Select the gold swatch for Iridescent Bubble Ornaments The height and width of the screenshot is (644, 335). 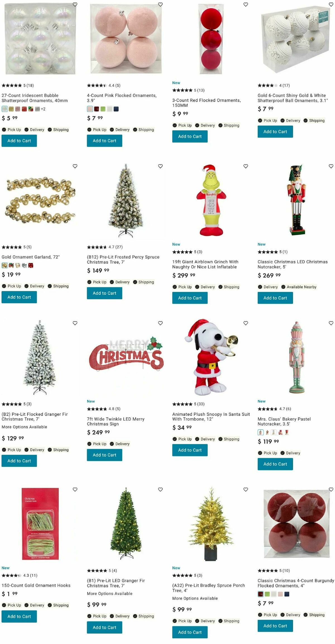tap(11, 109)
